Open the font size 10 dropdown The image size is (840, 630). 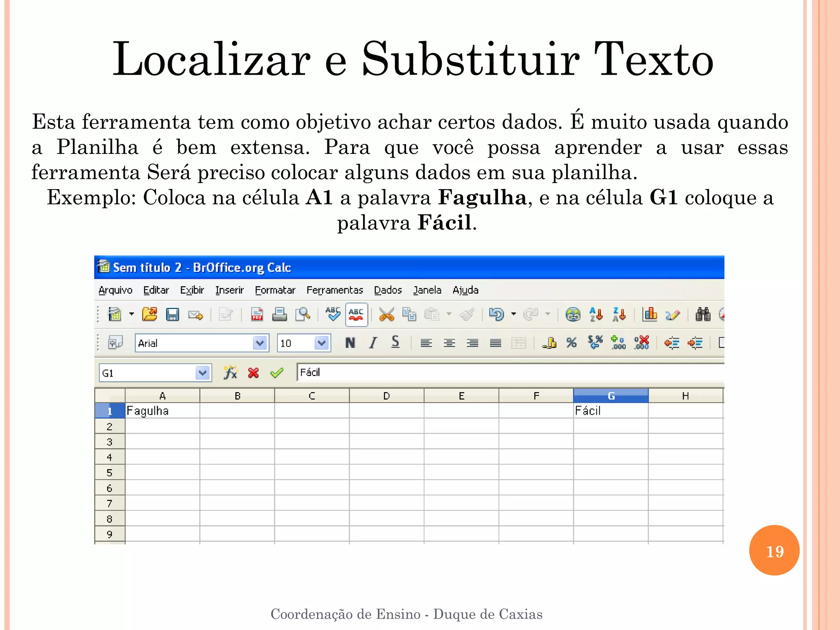322,343
